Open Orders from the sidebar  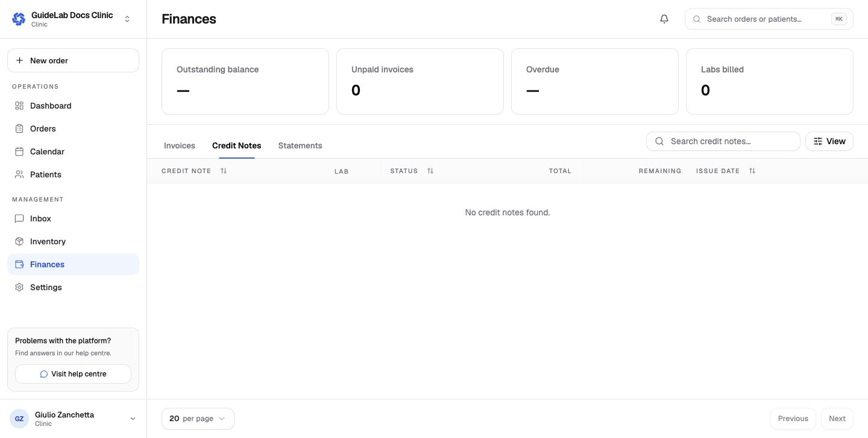[73, 129]
